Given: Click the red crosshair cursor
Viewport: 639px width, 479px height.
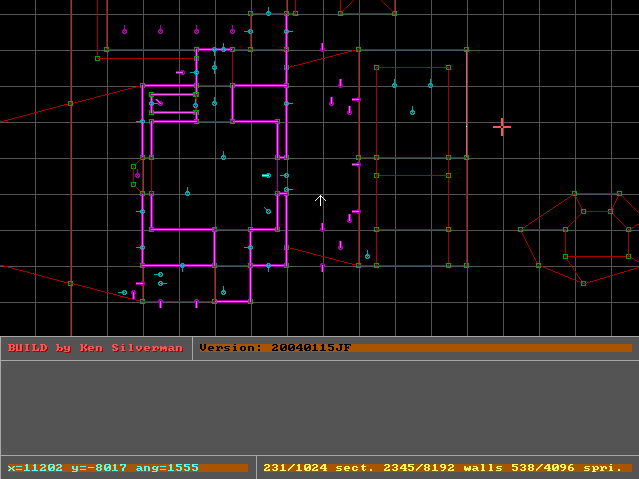Looking at the screenshot, I should [x=502, y=126].
